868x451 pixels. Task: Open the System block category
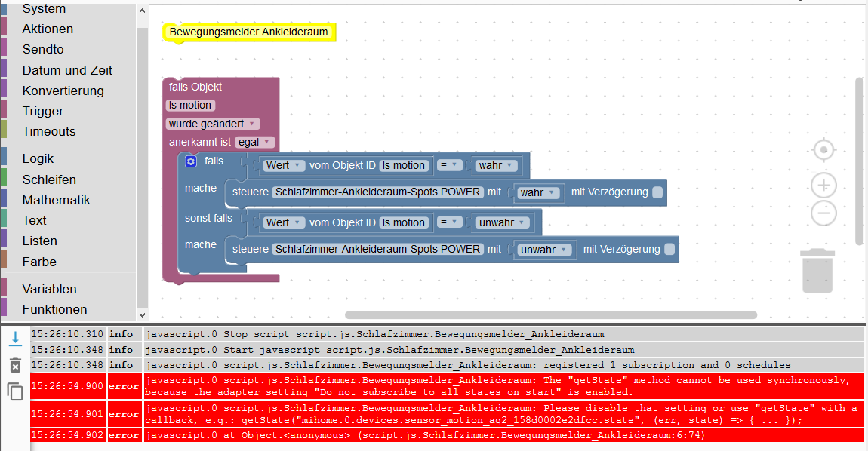pyautogui.click(x=44, y=8)
